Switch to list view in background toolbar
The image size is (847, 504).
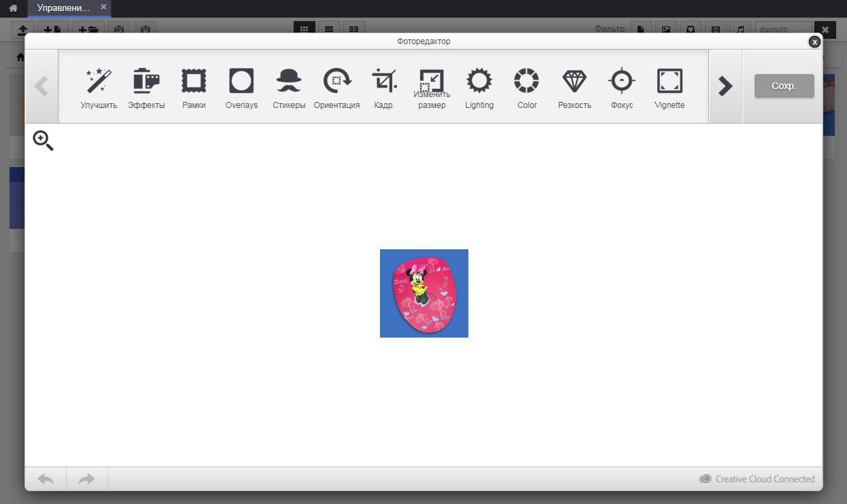click(328, 30)
